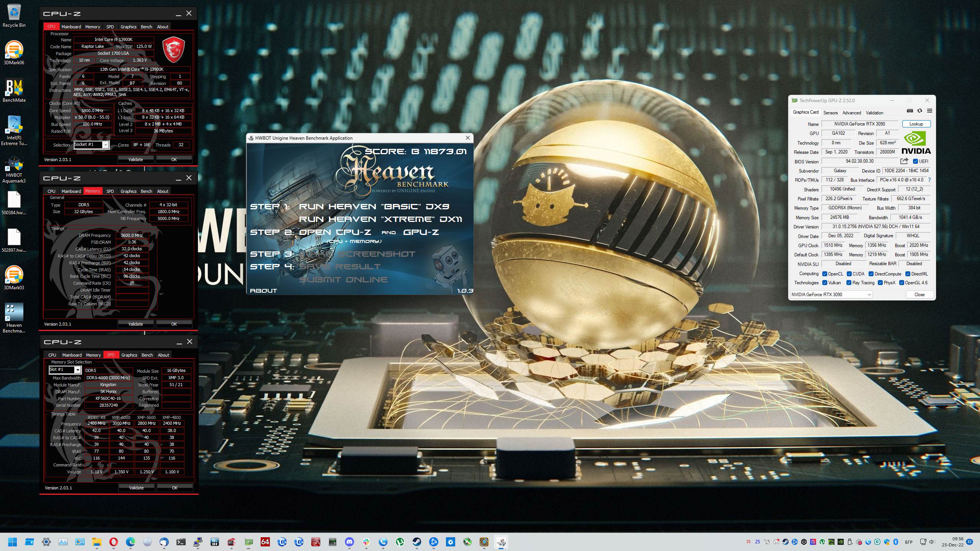This screenshot has width=980, height=551.
Task: Click the volume speaker tray icon
Action: [x=931, y=542]
